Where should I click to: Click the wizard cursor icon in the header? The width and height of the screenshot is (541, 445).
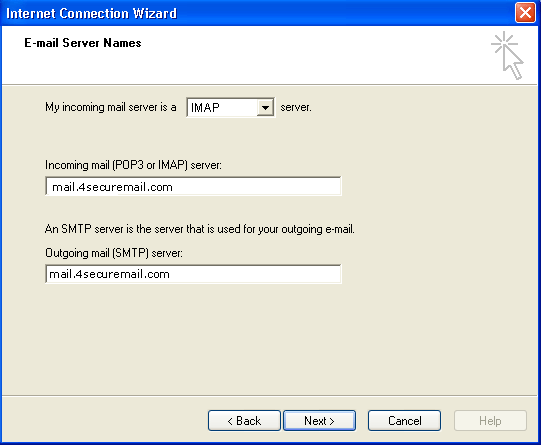pyautogui.click(x=508, y=55)
